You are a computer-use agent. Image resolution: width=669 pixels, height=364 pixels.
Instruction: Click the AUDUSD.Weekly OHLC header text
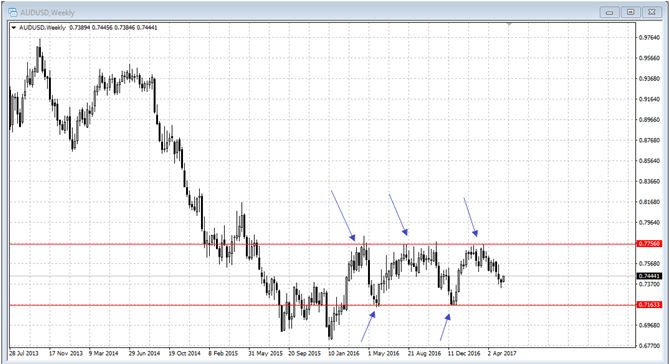88,28
